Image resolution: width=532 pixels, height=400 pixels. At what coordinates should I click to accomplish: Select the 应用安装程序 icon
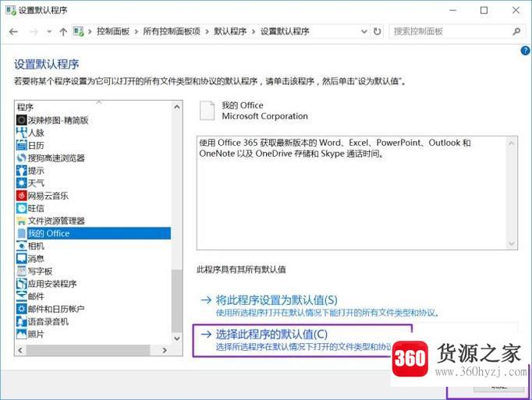[x=21, y=283]
